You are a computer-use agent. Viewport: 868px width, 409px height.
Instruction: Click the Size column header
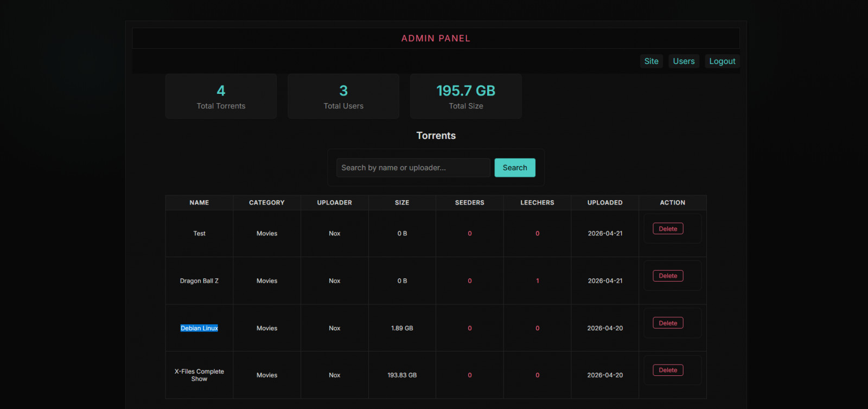click(x=402, y=203)
